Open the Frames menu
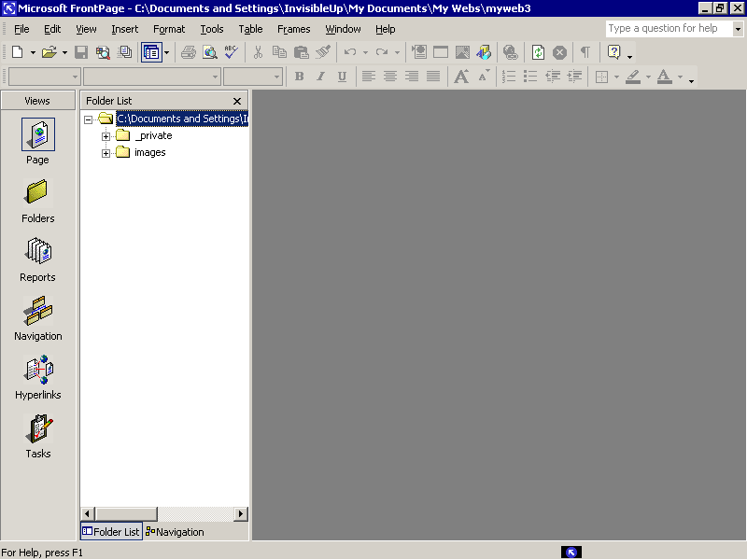This screenshot has height=560, width=747. (294, 29)
